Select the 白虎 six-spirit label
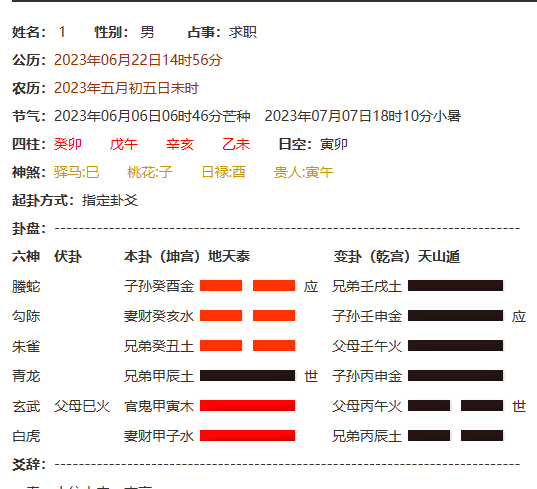 click(26, 436)
